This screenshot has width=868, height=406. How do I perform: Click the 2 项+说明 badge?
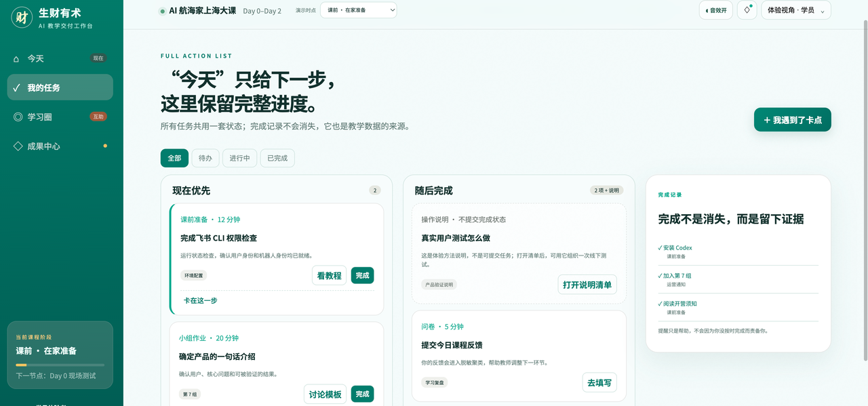[x=606, y=190]
